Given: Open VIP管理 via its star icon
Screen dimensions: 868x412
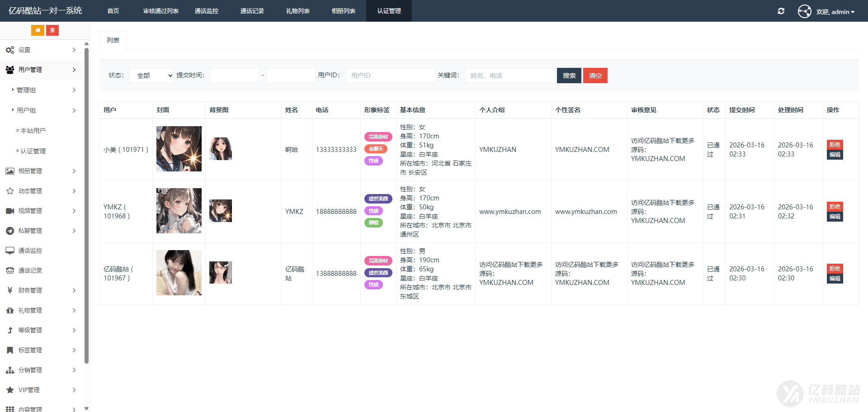Looking at the screenshot, I should (10, 390).
